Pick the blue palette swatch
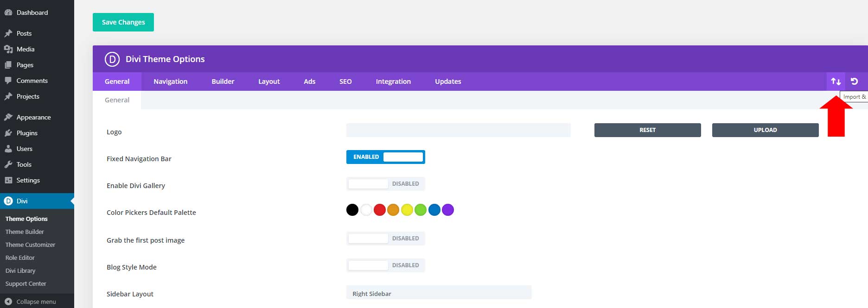868x308 pixels. pyautogui.click(x=434, y=210)
